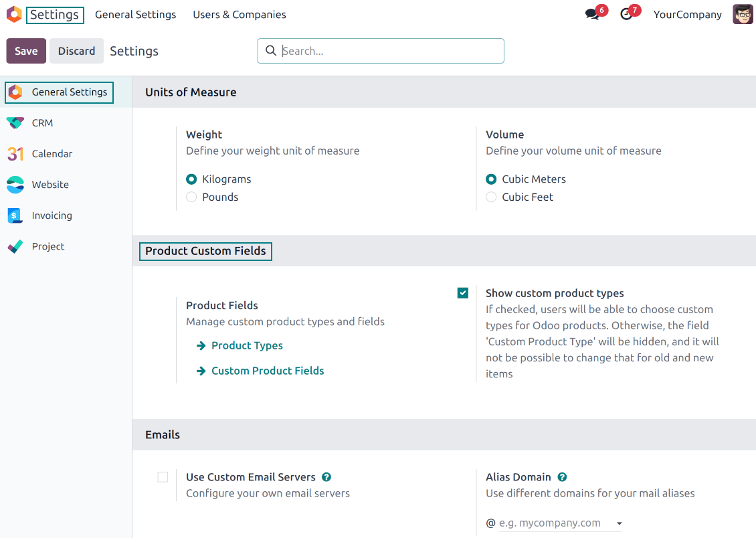Open the General Settings top menu
The width and height of the screenshot is (756, 538).
click(x=136, y=15)
